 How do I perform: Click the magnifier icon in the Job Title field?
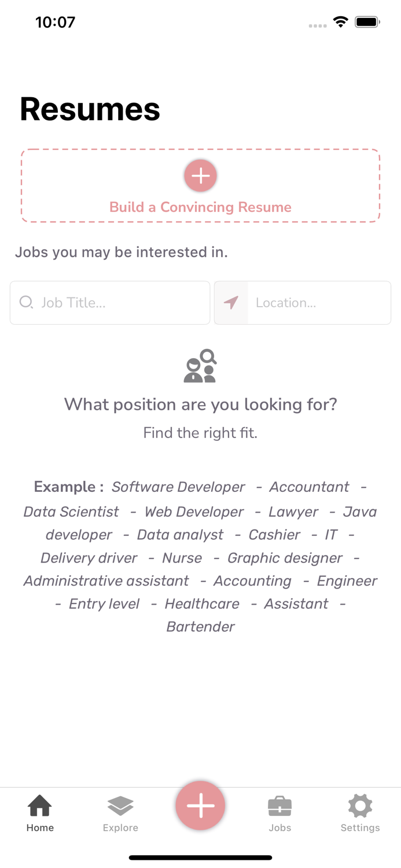[x=27, y=303]
